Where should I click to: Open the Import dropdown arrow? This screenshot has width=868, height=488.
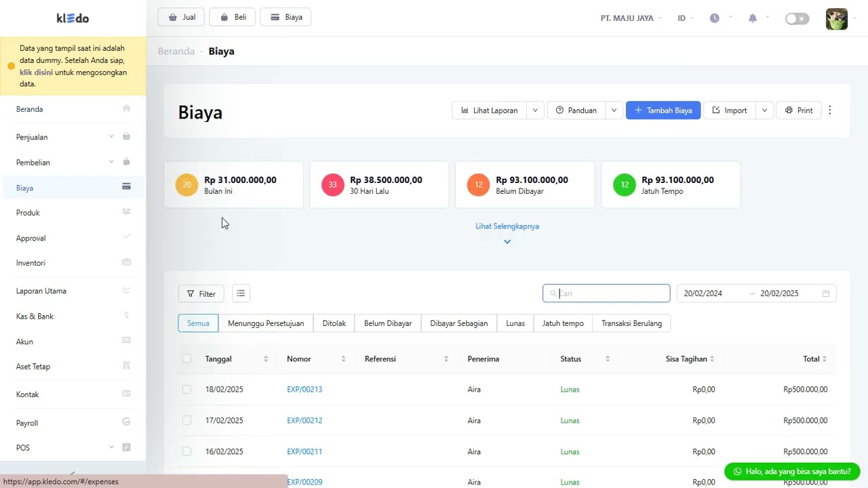[765, 110]
